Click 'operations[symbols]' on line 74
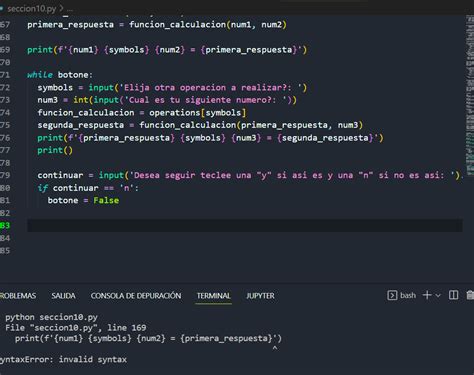Viewport: 474px width, 375px height. (x=197, y=113)
